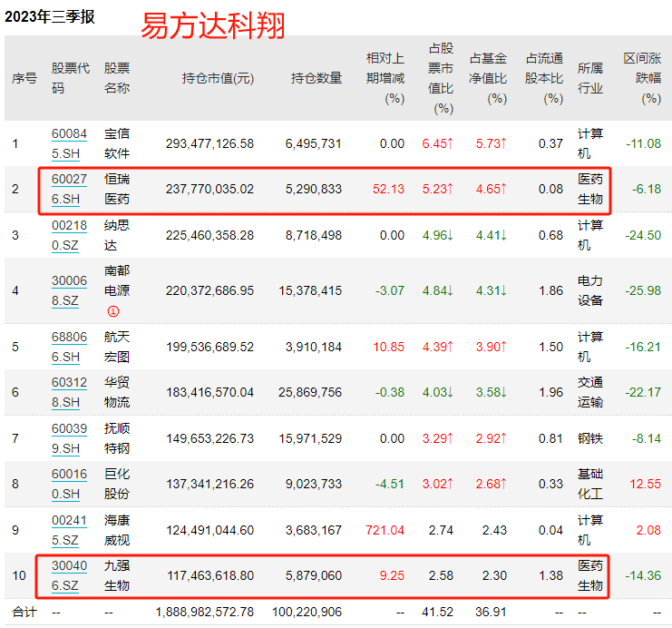The height and width of the screenshot is (628, 672).
Task: Click the industry cell 钢铁
Action: click(590, 438)
